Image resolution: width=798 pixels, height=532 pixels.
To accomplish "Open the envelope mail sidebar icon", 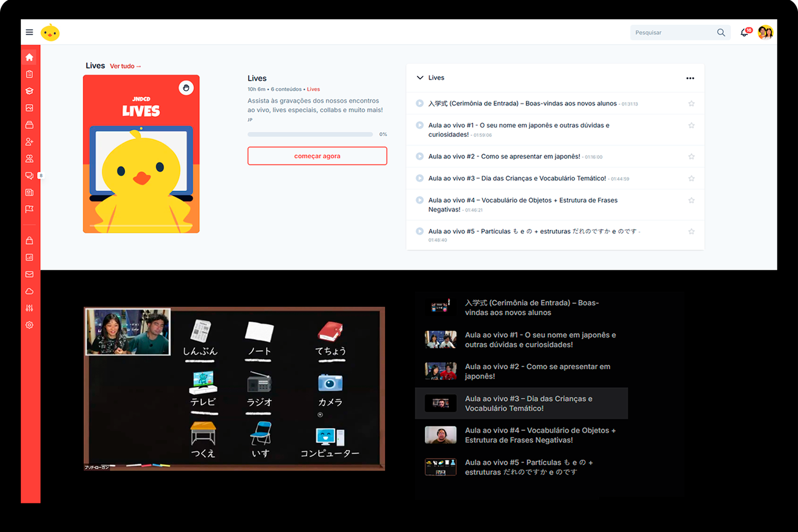I will (30, 274).
